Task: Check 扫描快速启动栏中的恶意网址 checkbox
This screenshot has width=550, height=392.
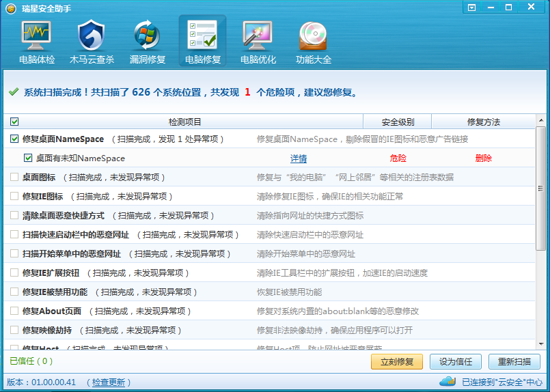Action: (14, 234)
